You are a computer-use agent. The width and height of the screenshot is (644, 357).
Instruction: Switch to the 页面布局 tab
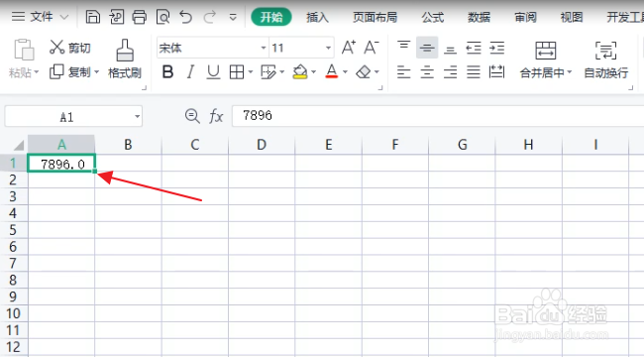click(x=375, y=17)
